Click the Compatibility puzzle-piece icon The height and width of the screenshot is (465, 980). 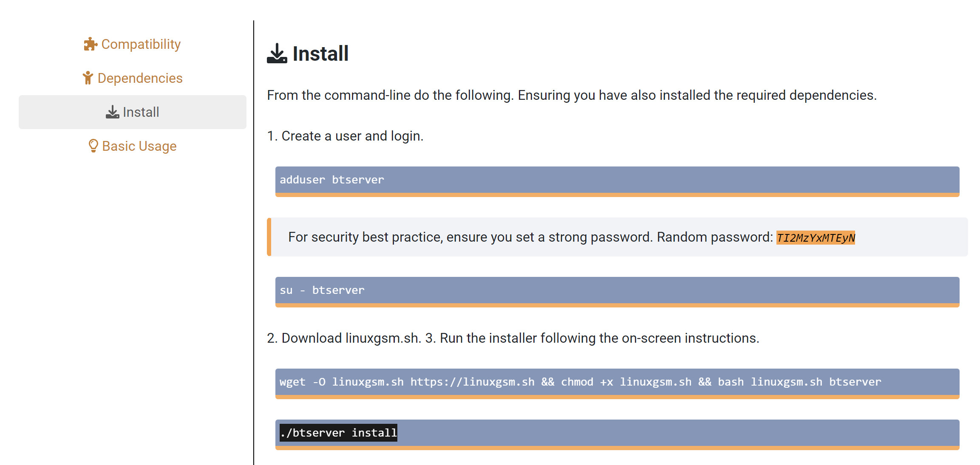(x=90, y=44)
